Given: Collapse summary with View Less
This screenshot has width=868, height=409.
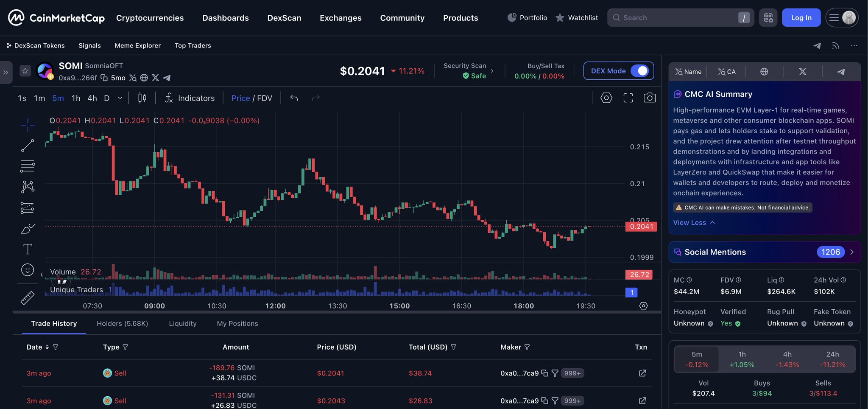Looking at the screenshot, I should point(694,223).
